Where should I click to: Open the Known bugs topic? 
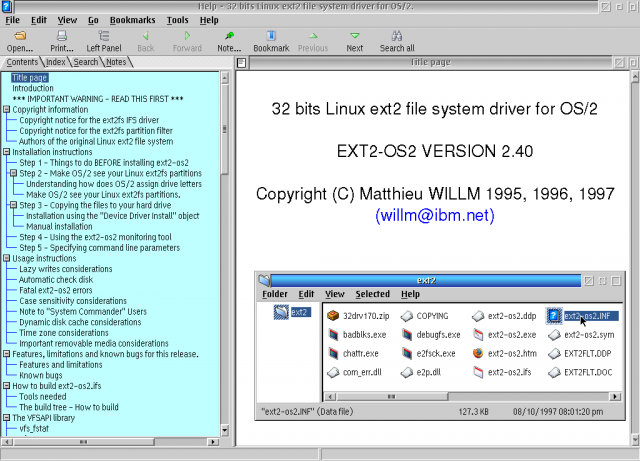pyautogui.click(x=41, y=375)
